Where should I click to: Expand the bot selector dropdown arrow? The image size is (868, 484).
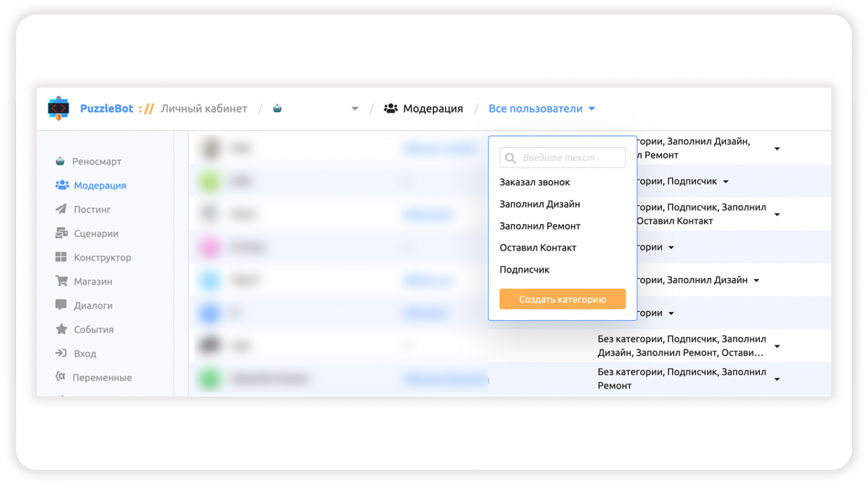(x=355, y=109)
